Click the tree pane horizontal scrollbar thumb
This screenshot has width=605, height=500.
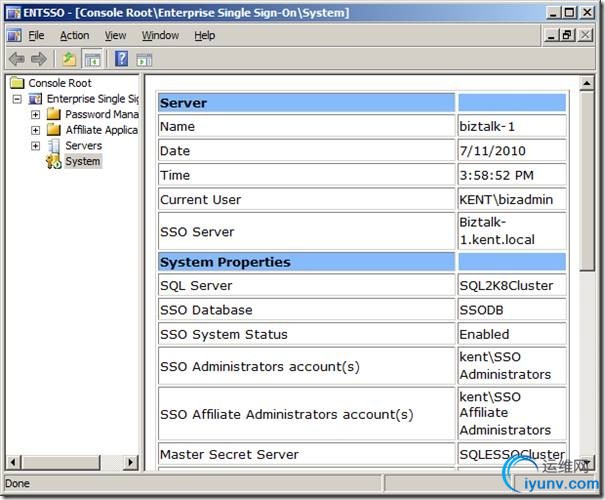pyautogui.click(x=61, y=462)
